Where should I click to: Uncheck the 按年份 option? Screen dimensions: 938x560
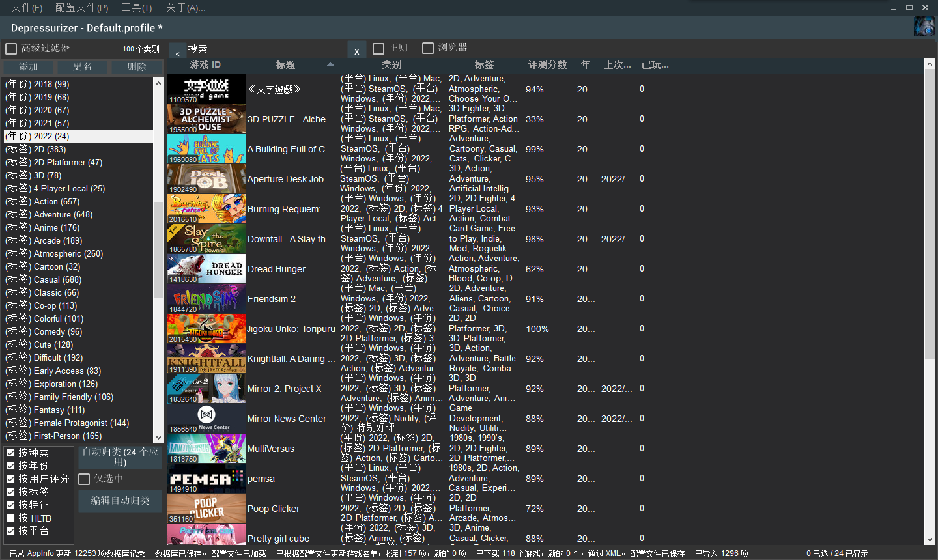coord(11,466)
